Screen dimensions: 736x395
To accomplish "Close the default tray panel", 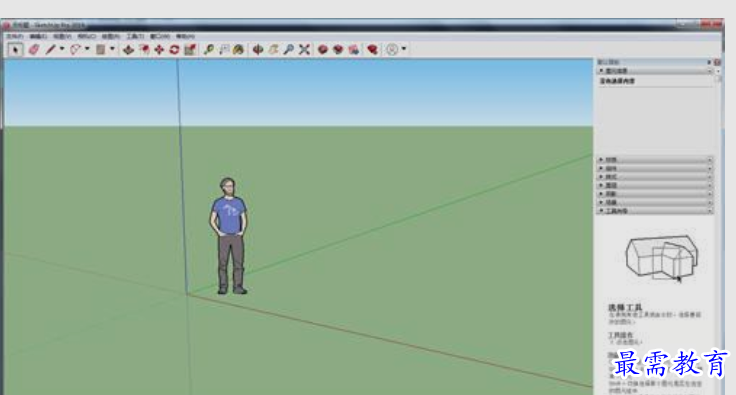I will point(717,62).
